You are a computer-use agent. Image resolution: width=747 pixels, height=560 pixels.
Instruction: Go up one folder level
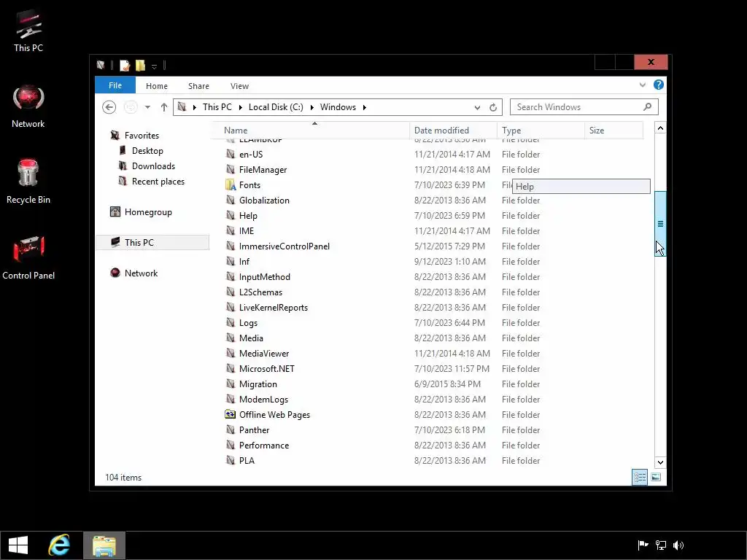coord(164,107)
